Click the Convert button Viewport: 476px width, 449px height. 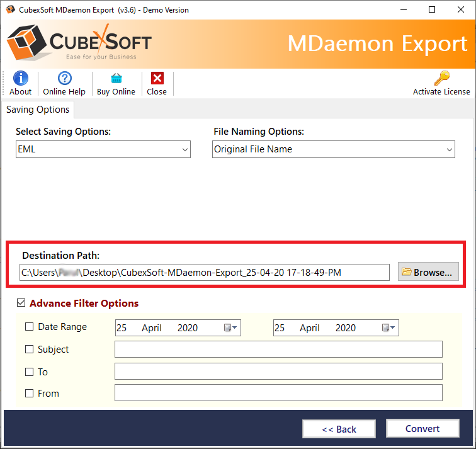tap(422, 428)
